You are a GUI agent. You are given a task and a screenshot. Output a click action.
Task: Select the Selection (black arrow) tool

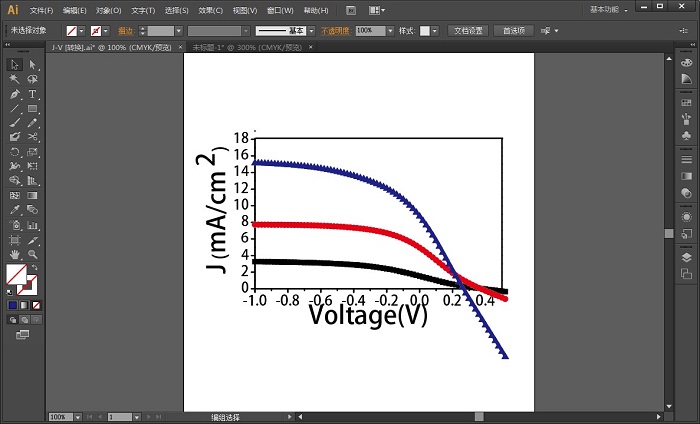14,65
